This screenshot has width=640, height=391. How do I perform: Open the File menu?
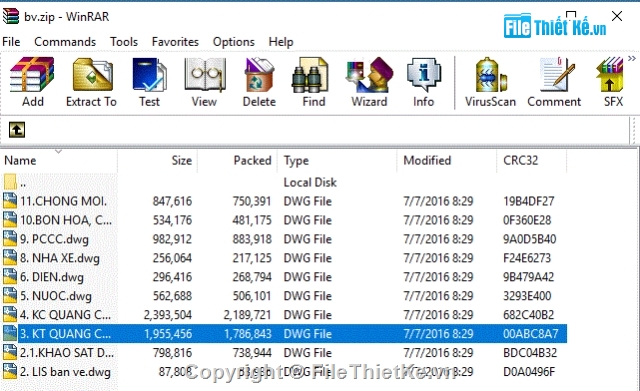(11, 42)
